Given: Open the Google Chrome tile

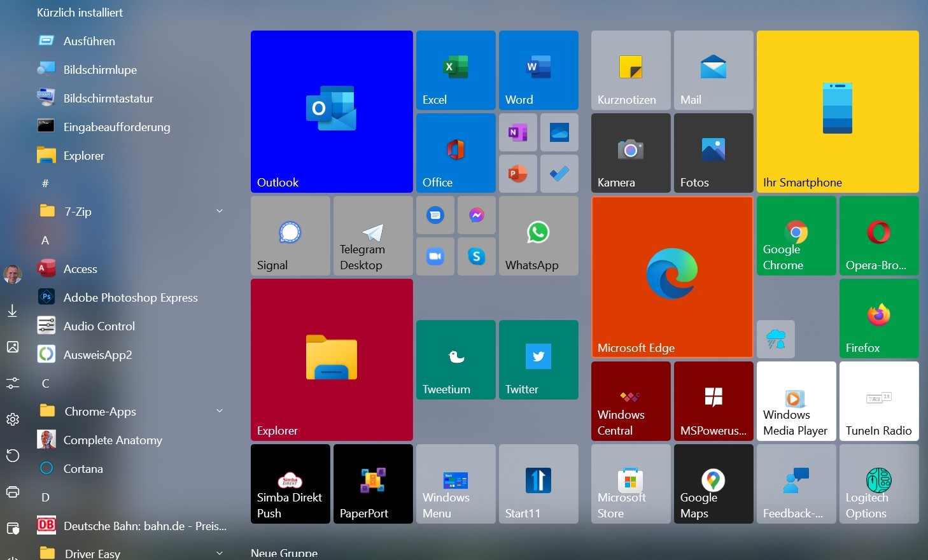Looking at the screenshot, I should pyautogui.click(x=796, y=235).
